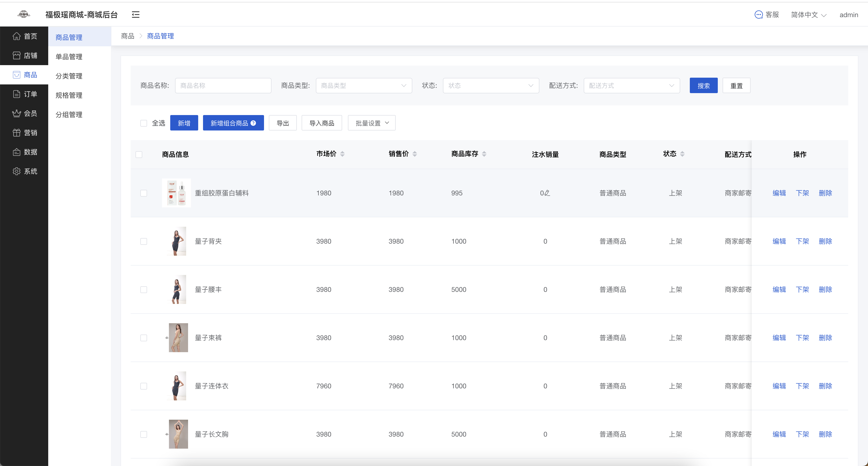Screen dimensions: 868x466
Task: Click the 导出 export button
Action: (x=283, y=123)
